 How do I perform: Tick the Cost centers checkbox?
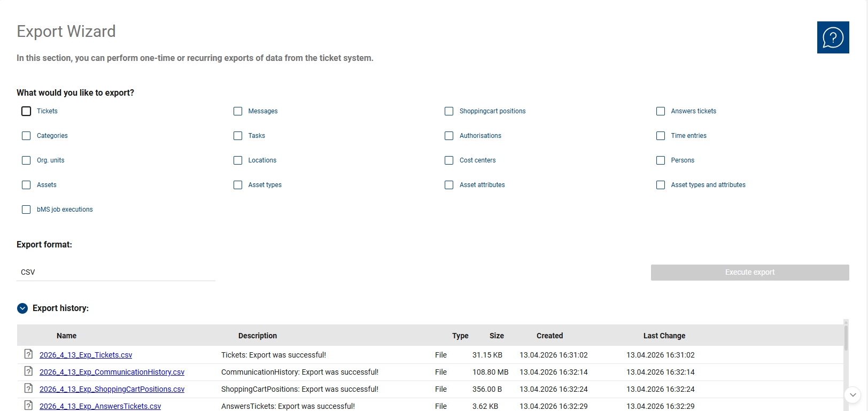(449, 160)
